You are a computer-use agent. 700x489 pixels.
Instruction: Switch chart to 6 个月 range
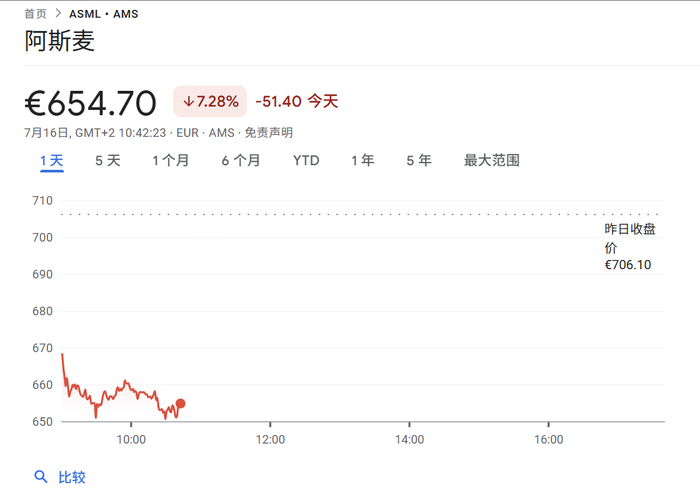pos(241,160)
